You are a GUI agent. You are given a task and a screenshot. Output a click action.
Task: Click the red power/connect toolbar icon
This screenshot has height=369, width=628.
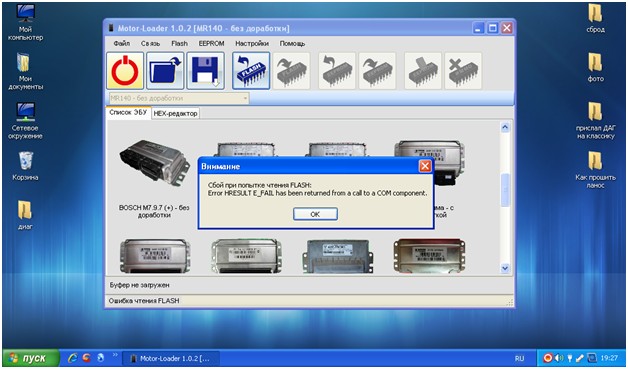(x=125, y=71)
